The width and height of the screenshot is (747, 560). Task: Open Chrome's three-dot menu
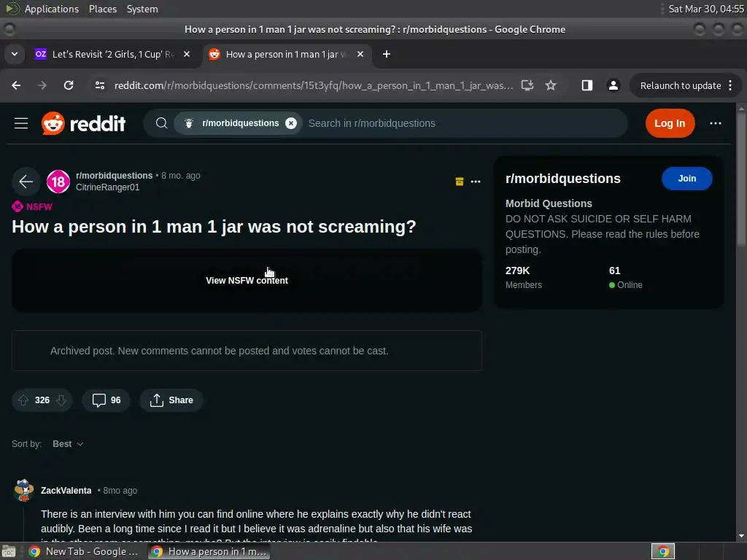pyautogui.click(x=730, y=86)
